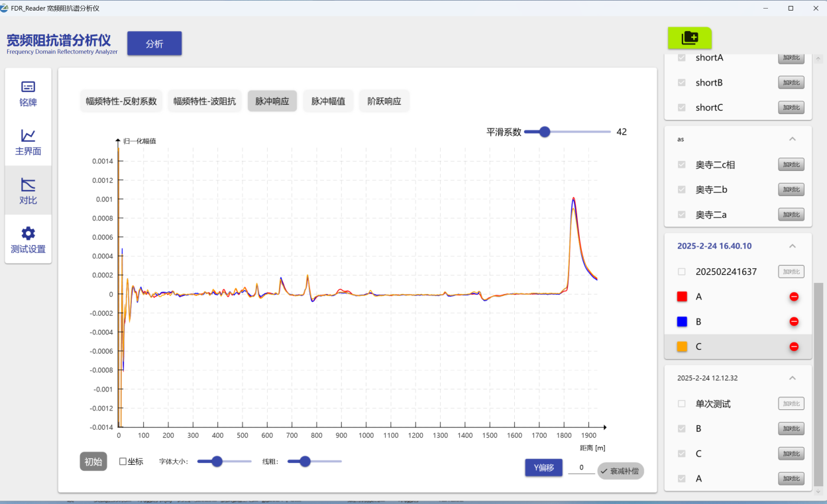Open the 铭牌 nameplate panel
This screenshot has width=827, height=504.
pyautogui.click(x=28, y=94)
